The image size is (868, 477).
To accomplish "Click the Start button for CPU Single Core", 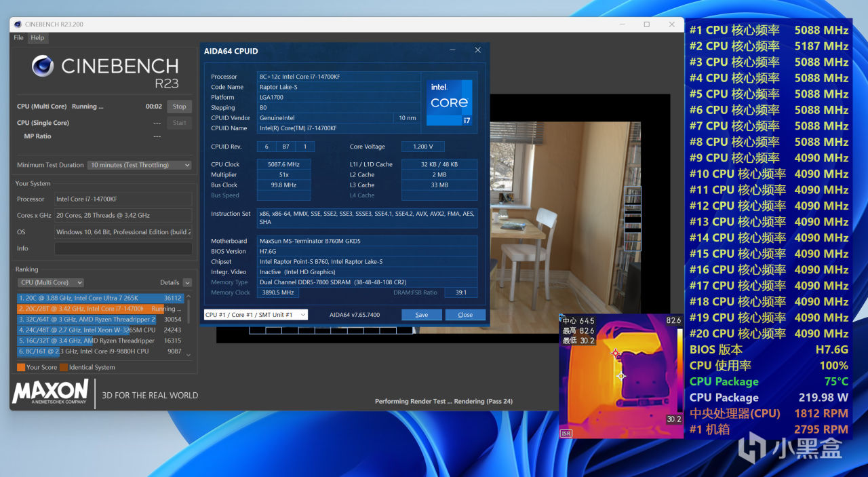I will tap(179, 123).
